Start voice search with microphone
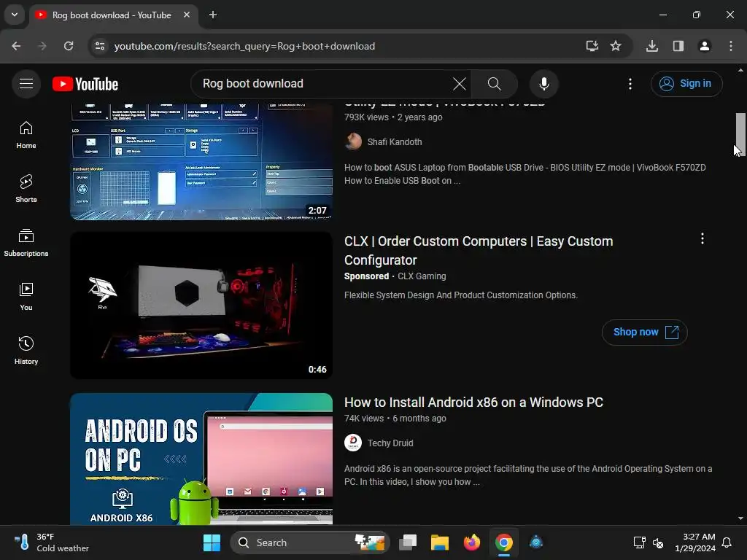Screen dimensions: 747x560 tap(544, 84)
